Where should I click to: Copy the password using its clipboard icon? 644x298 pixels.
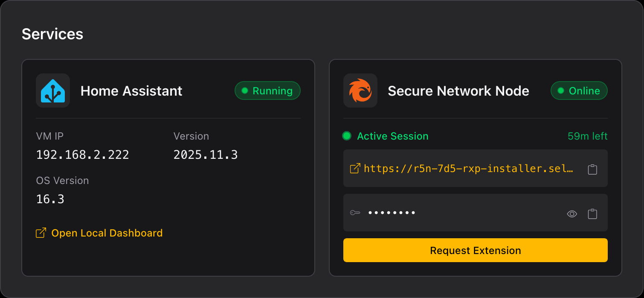[592, 213]
